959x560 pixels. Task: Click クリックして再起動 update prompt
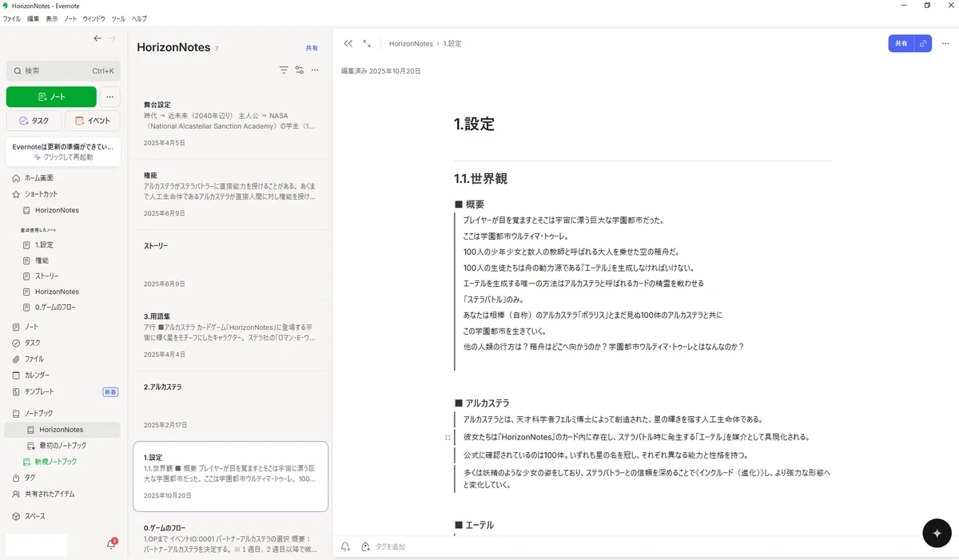[x=63, y=157]
